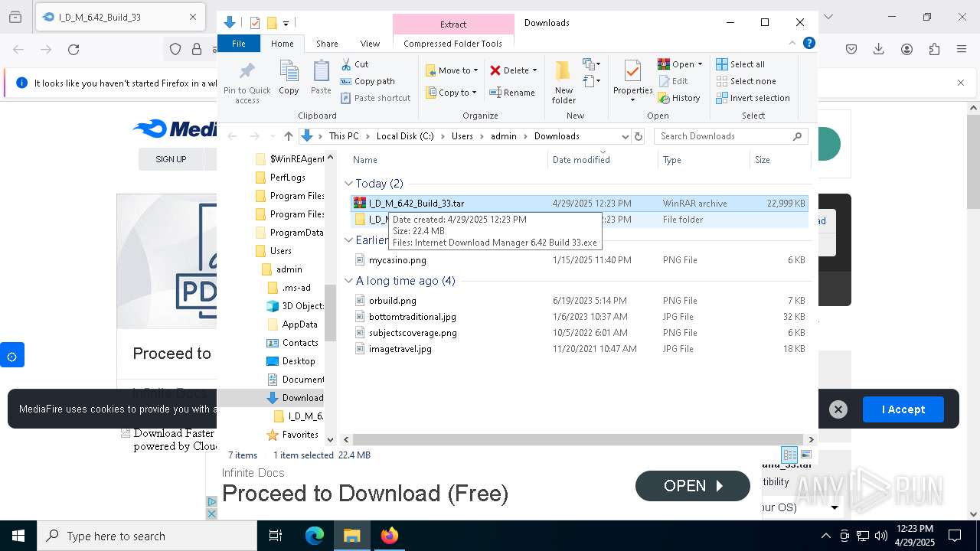
Task: Select I_D_M_6.42_Build_33.tar file
Action: pyautogui.click(x=579, y=204)
